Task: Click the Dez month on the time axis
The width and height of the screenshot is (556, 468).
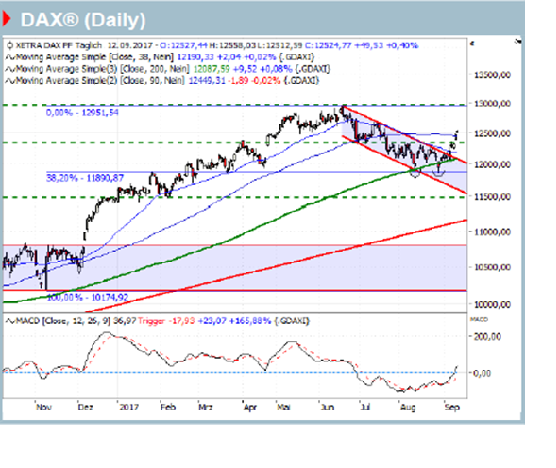Action: click(x=85, y=407)
